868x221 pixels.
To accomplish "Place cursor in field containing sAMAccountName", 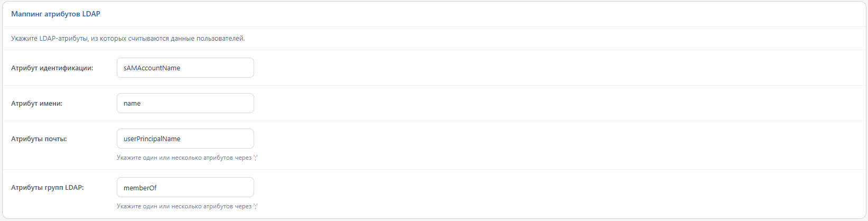I will pyautogui.click(x=185, y=68).
